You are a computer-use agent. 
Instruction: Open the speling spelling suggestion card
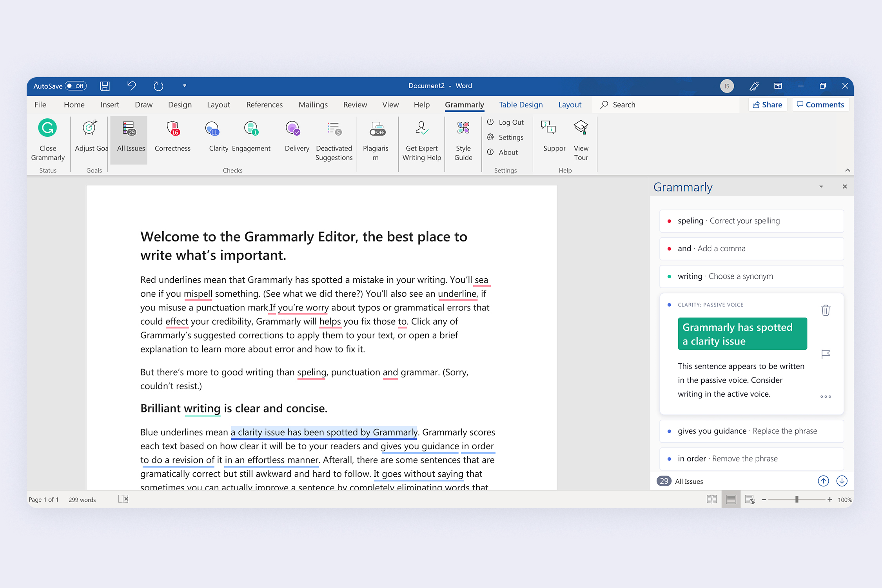751,221
